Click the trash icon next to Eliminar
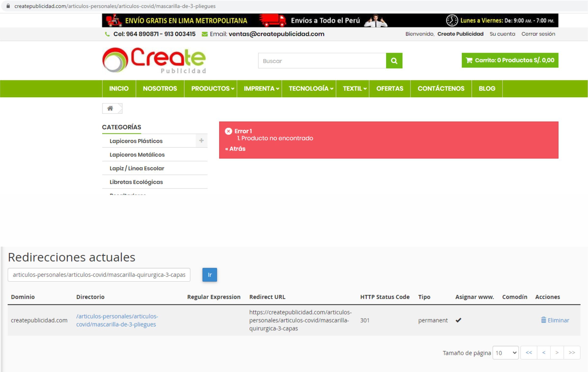Screen dimensions: 588x372 [x=543, y=320]
